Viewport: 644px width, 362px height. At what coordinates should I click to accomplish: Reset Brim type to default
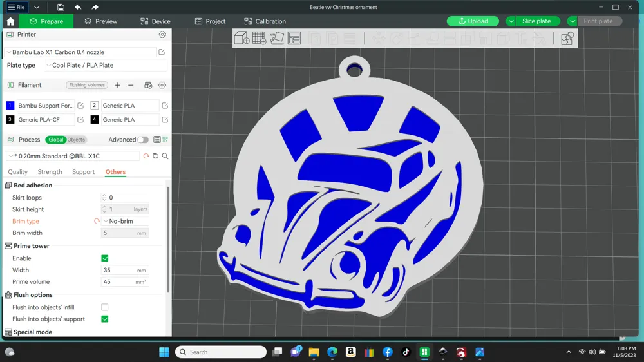click(97, 221)
